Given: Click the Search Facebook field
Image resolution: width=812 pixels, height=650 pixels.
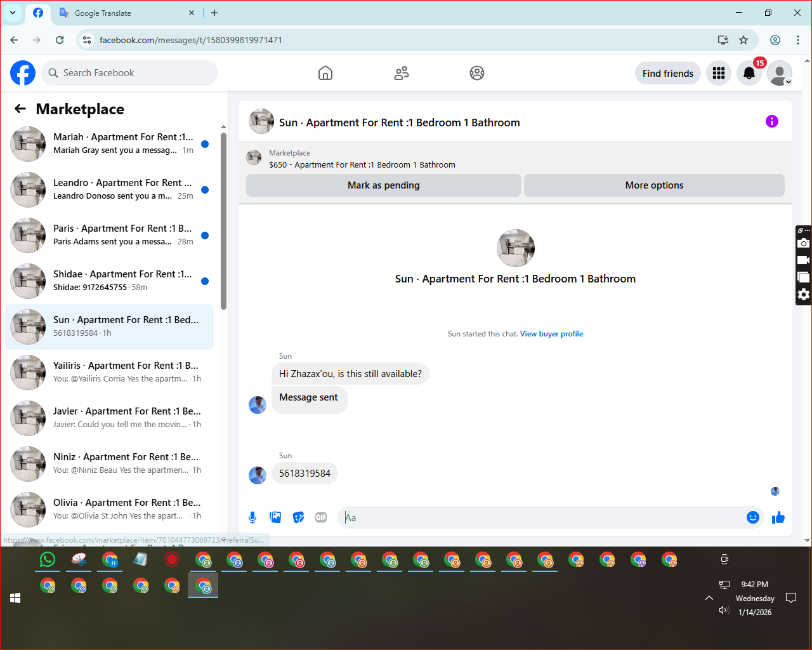Looking at the screenshot, I should coord(129,73).
